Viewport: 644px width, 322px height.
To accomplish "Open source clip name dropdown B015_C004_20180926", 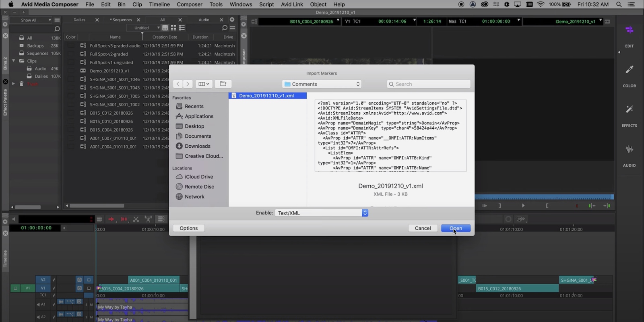I will point(338,20).
